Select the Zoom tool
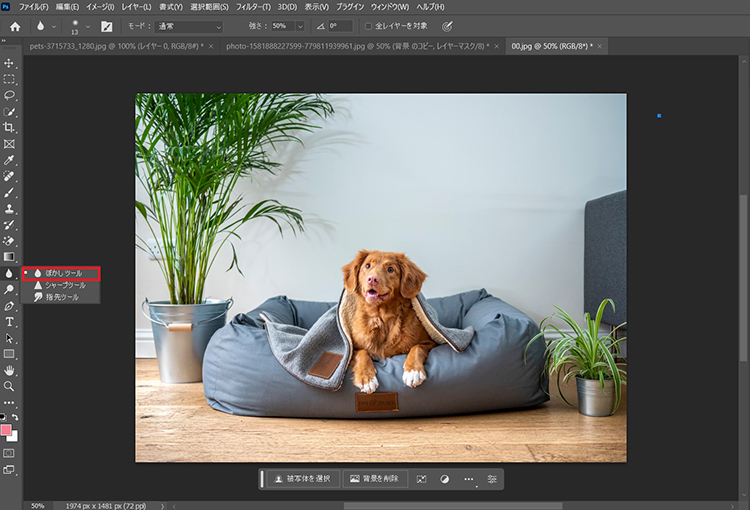 pyautogui.click(x=9, y=386)
